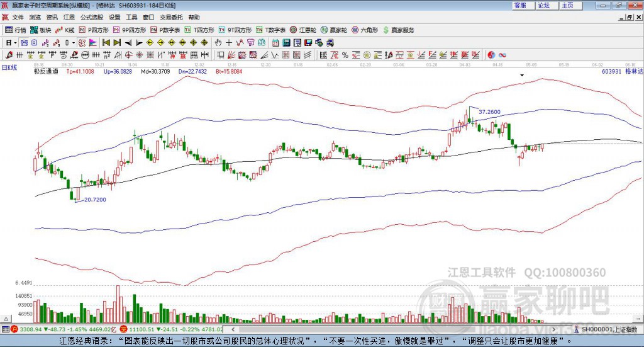The image size is (644, 347).
Task: Step chart left with black left arrow
Action: pyautogui.click(x=128, y=43)
